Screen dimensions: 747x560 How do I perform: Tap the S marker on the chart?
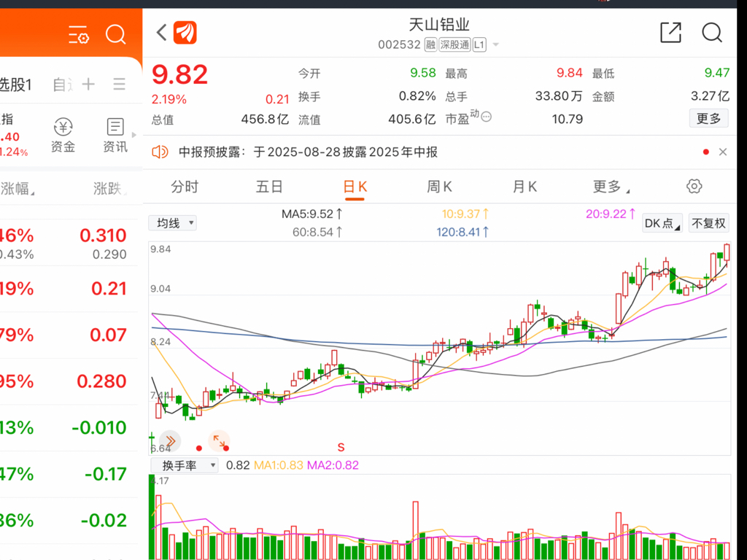click(x=341, y=447)
